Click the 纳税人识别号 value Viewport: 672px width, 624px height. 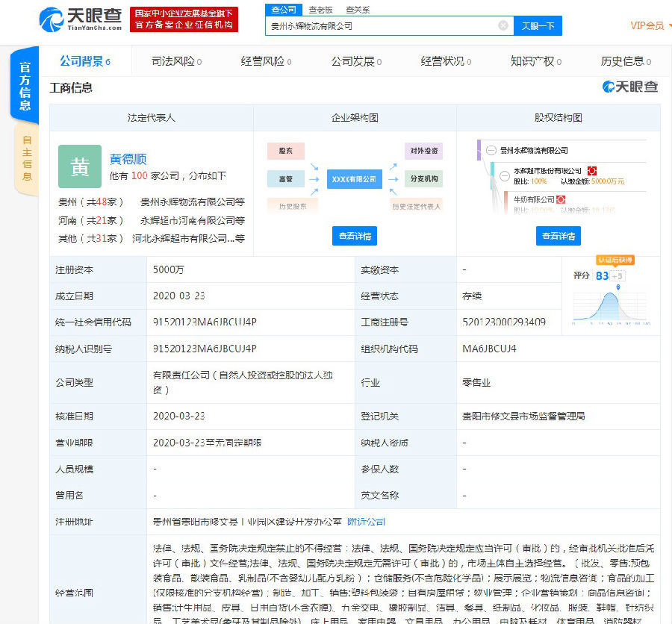coord(205,349)
